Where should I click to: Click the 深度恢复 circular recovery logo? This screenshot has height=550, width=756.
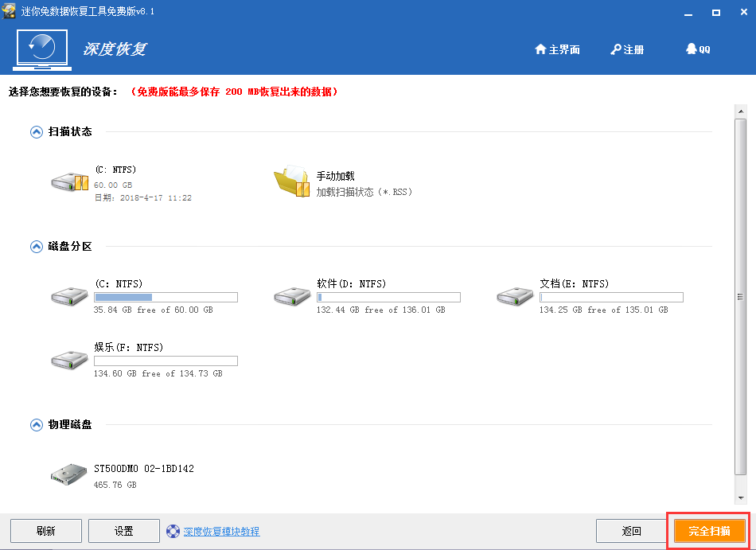pyautogui.click(x=41, y=48)
